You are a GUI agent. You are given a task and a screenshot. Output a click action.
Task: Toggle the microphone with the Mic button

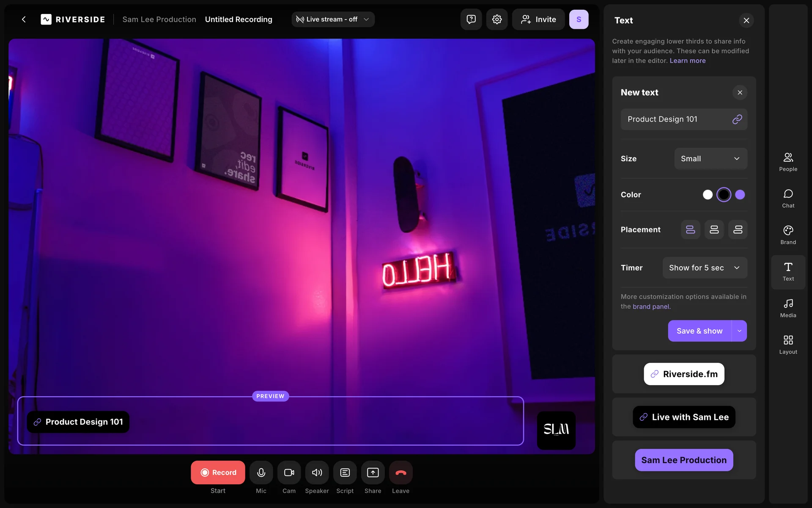pyautogui.click(x=261, y=472)
